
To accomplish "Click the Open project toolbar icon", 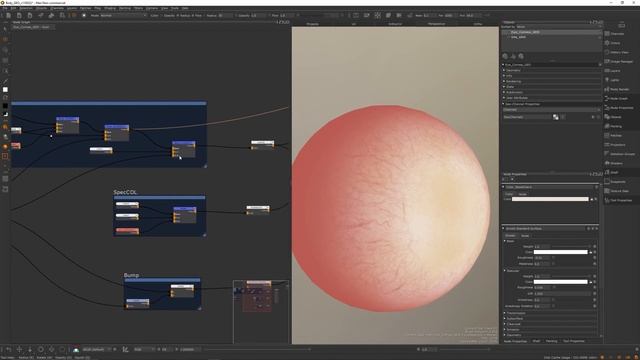I will [x=19, y=16].
